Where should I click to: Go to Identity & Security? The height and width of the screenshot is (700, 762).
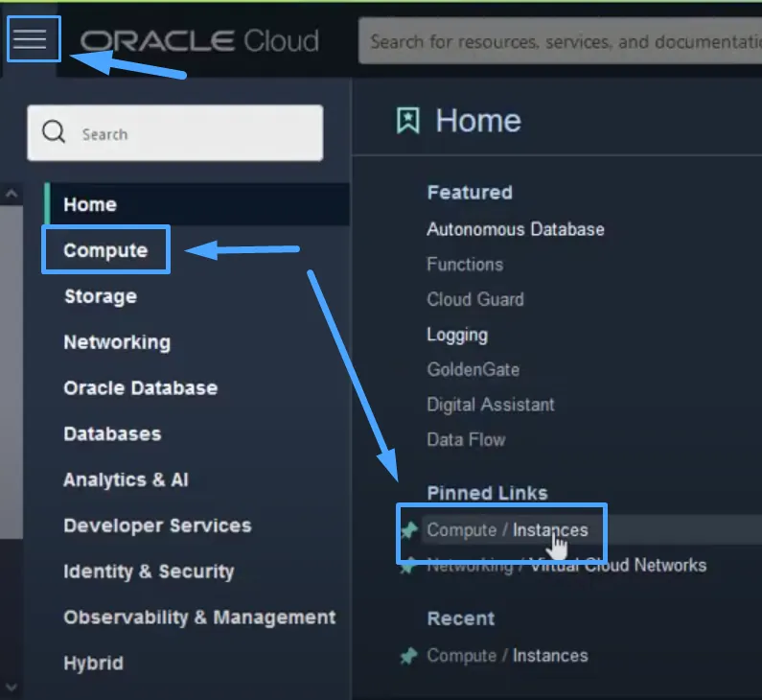point(149,572)
